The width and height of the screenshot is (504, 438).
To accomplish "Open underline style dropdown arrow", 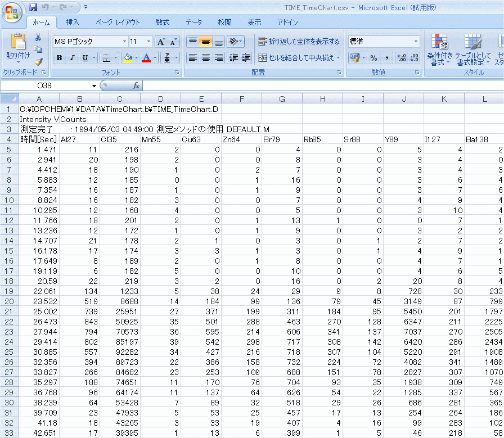I will pos(94,58).
